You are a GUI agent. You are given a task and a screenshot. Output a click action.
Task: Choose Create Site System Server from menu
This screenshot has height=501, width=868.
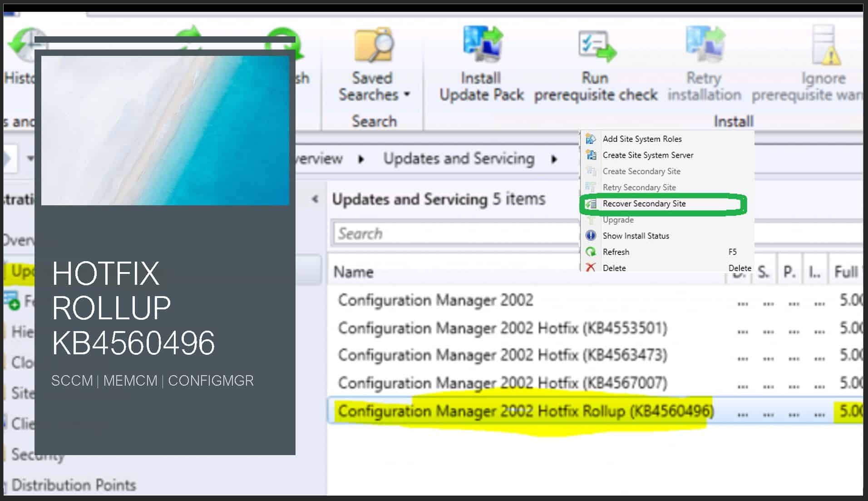[647, 155]
